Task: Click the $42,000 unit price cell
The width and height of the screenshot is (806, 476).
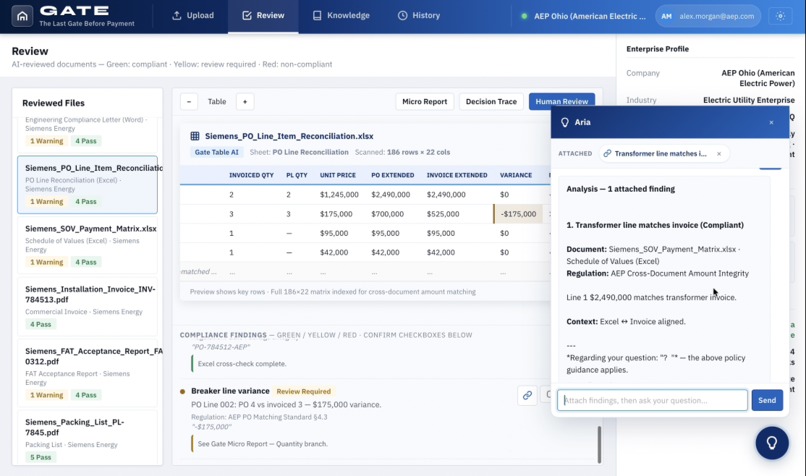Action: click(x=334, y=252)
